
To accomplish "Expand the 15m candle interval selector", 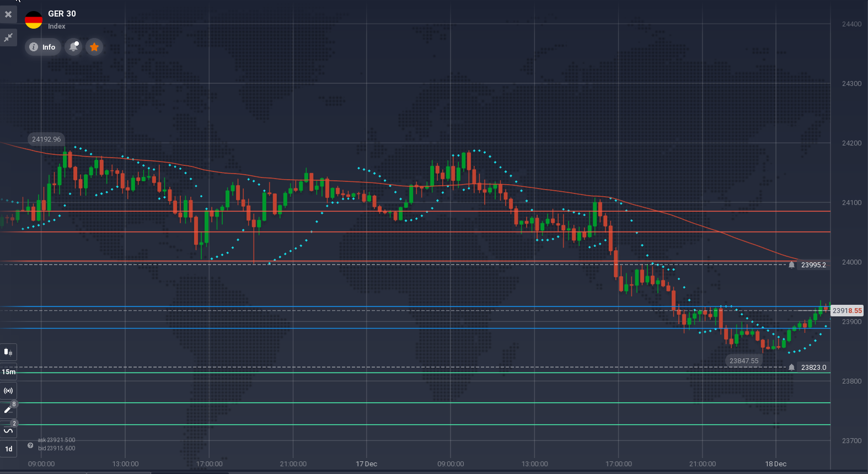I will point(8,372).
